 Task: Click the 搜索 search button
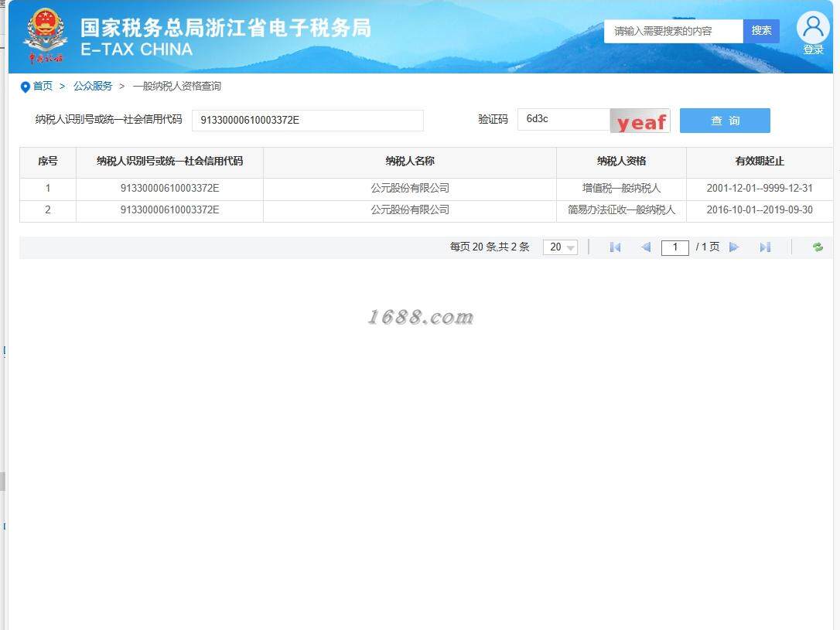tap(761, 30)
